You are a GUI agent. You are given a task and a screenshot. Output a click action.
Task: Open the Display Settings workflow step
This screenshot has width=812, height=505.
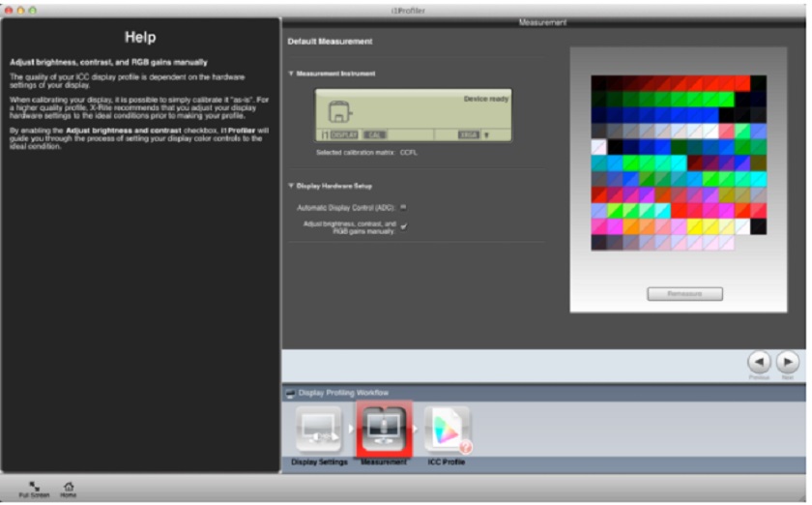pyautogui.click(x=318, y=431)
